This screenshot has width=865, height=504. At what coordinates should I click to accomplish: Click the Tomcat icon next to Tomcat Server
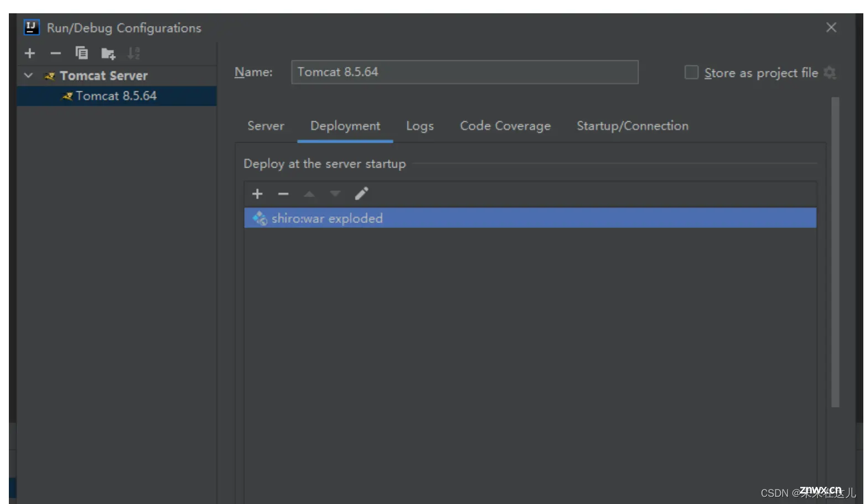50,76
